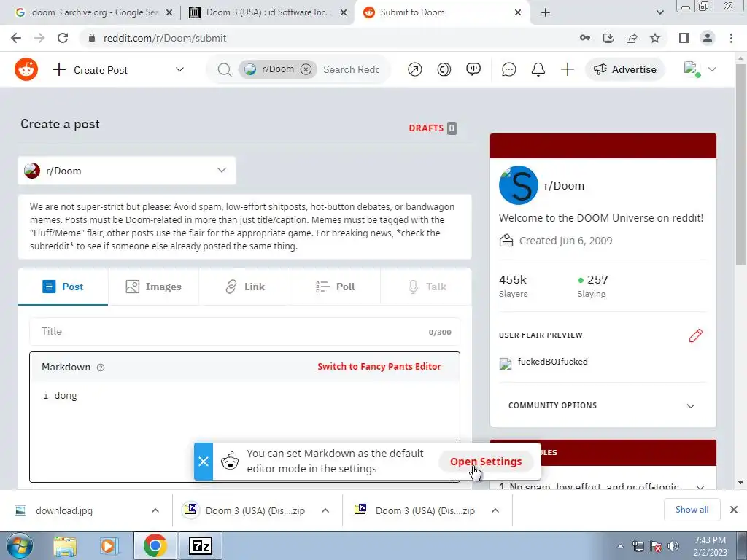The height and width of the screenshot is (560, 747).
Task: Open Windows Explorer from taskbar
Action: click(65, 546)
